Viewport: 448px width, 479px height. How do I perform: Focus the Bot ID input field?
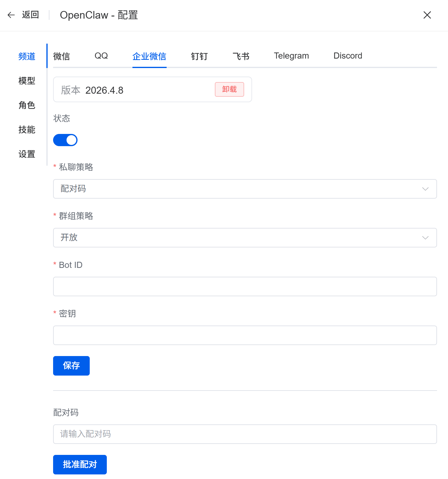tap(245, 286)
